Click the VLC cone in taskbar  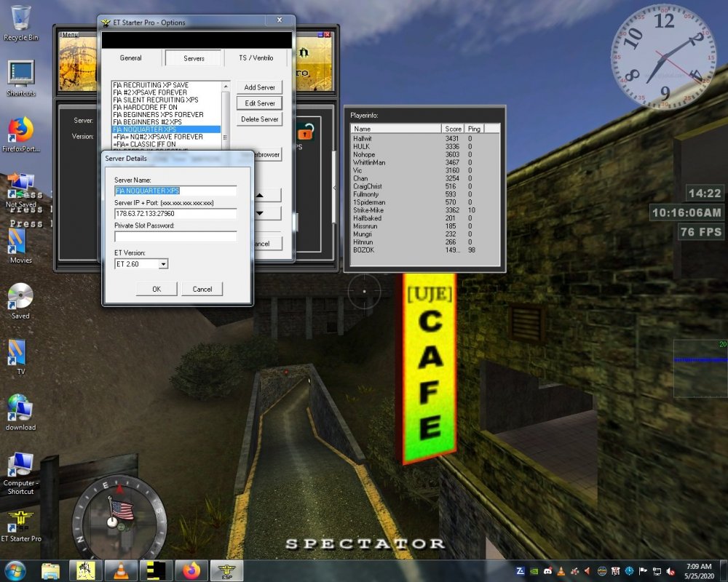(x=121, y=570)
